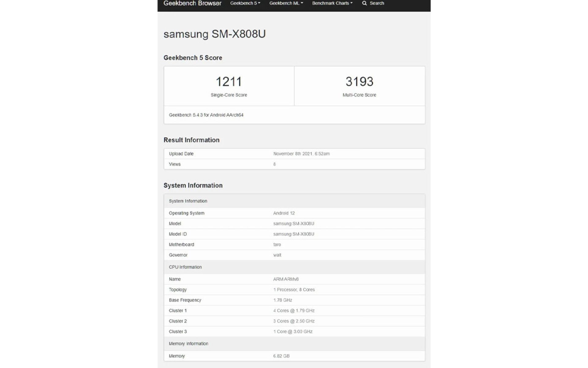Click the Android 12 value
This screenshot has width=588, height=368.
284,213
